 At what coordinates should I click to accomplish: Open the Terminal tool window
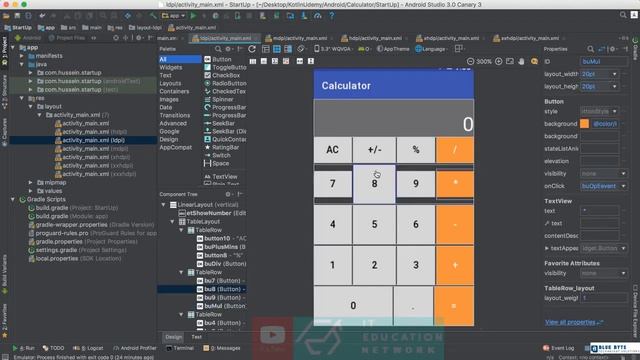[180, 348]
